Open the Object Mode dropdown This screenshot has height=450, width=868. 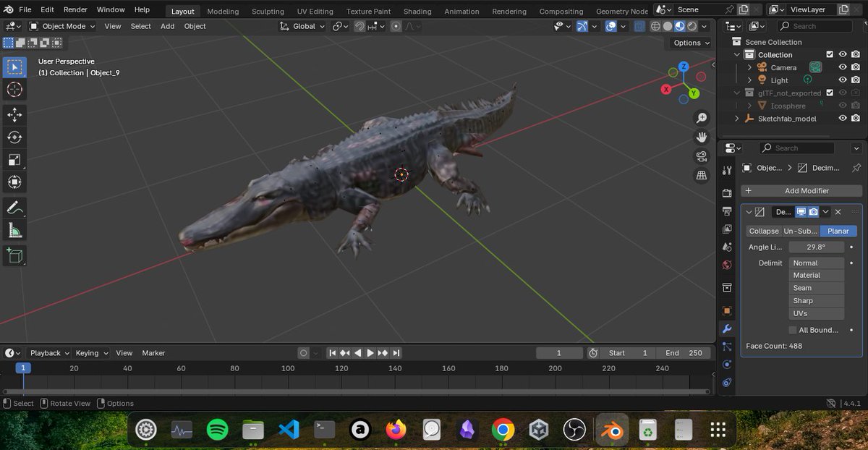click(x=62, y=26)
